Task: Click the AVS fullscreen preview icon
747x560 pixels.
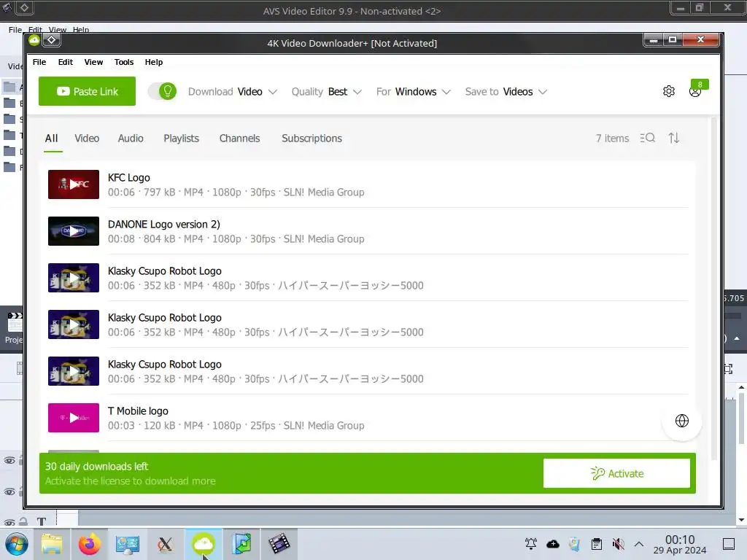Action: (x=729, y=368)
